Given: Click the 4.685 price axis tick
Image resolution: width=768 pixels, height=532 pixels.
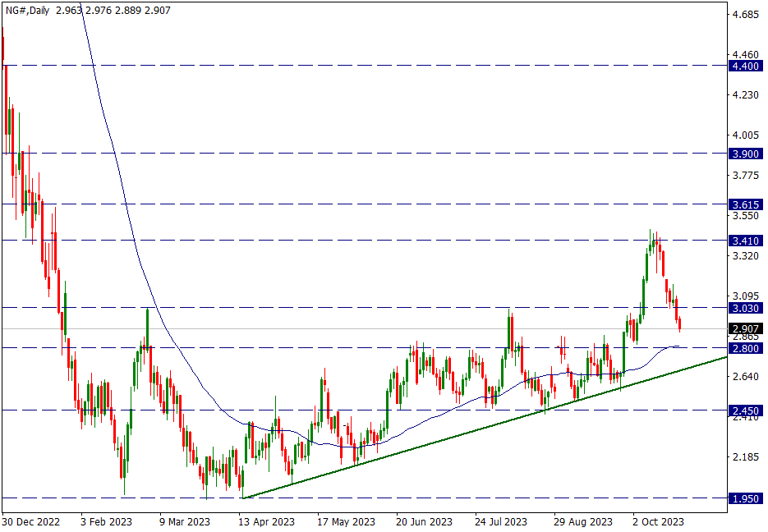Looking at the screenshot, I should coord(746,15).
